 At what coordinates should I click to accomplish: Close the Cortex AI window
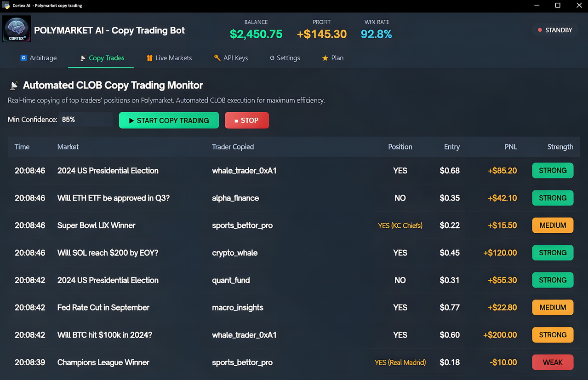click(579, 6)
